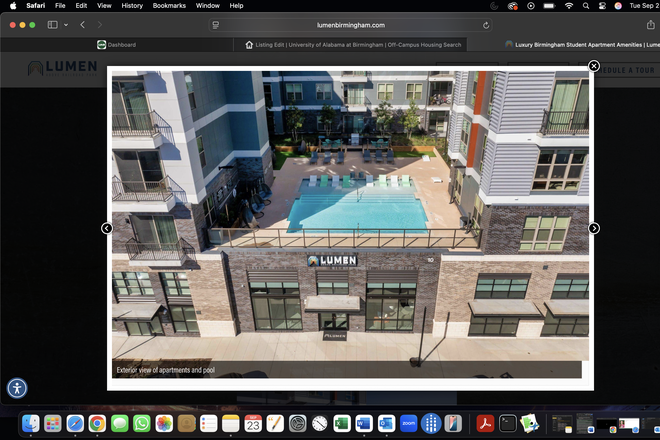Open the History menu
This screenshot has height=440, width=660.
coord(132,5)
